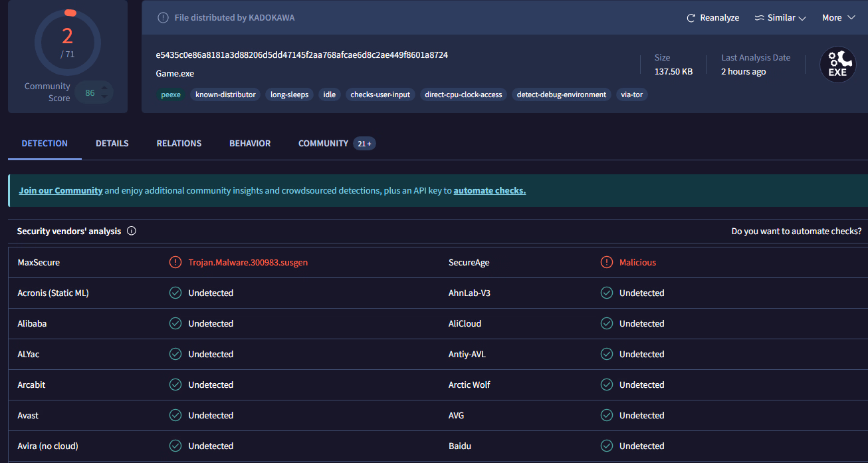Follow the 'Join our Community' link

click(x=60, y=191)
